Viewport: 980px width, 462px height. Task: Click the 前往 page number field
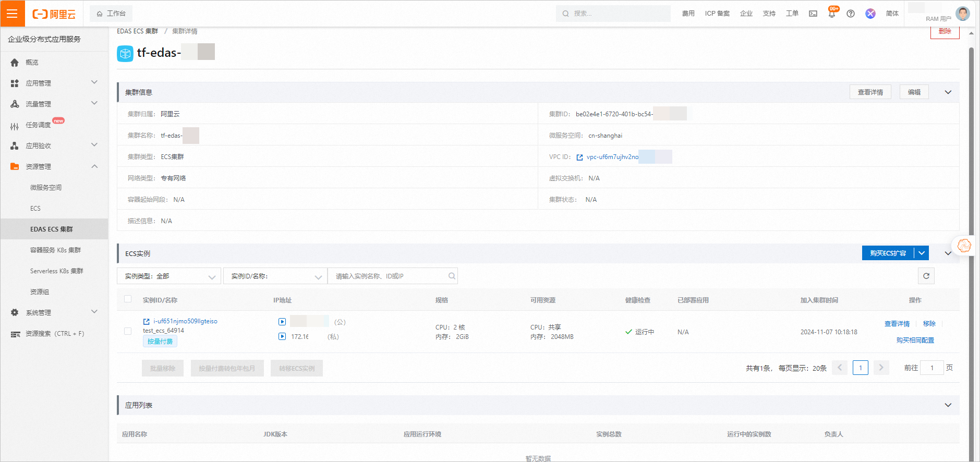tap(932, 368)
